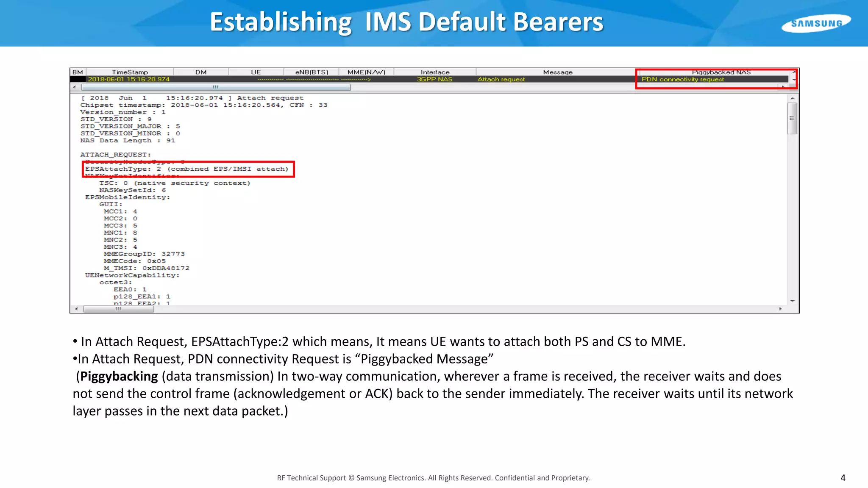Click left arrow of bottom horizontal scrollbar
The image size is (868, 488).
pos(76,309)
